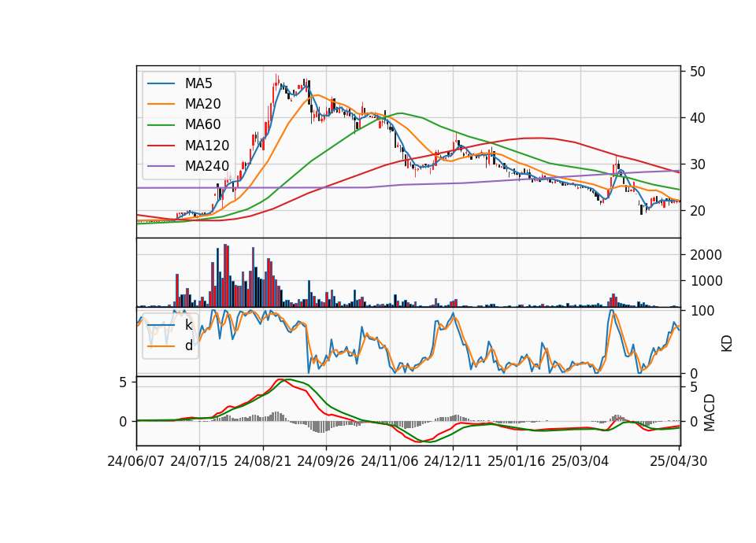Click the red MA120 legend line sample
Viewport: 756px width, 543px height.
(161, 146)
